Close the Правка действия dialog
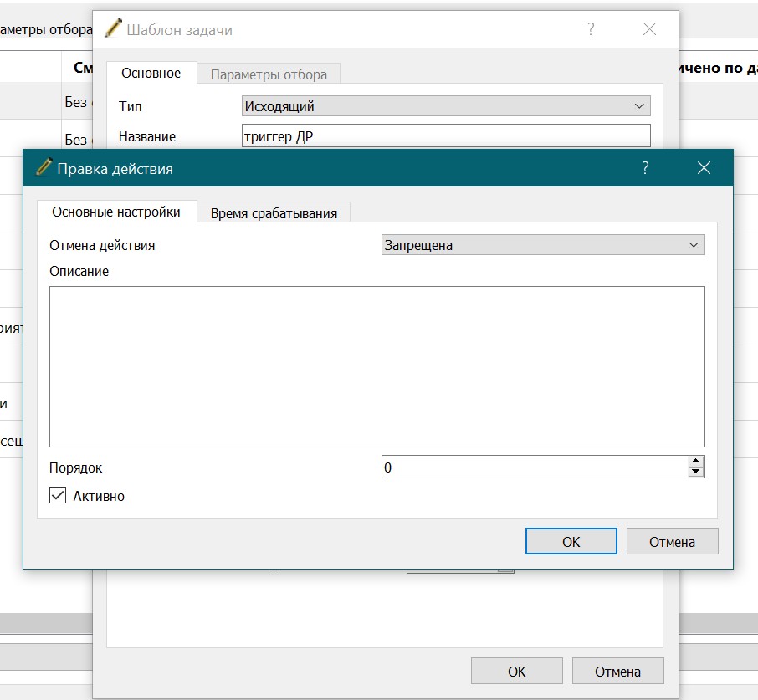 coord(704,168)
